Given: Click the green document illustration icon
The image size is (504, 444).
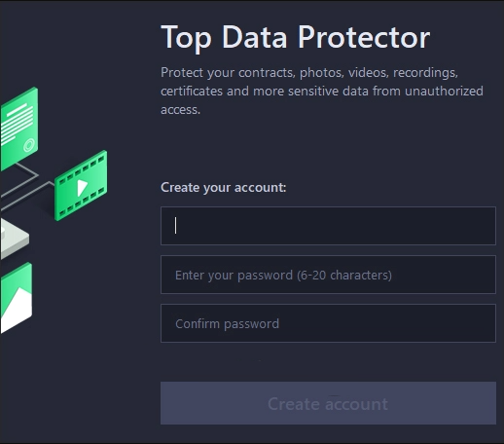Looking at the screenshot, I should click(18, 129).
